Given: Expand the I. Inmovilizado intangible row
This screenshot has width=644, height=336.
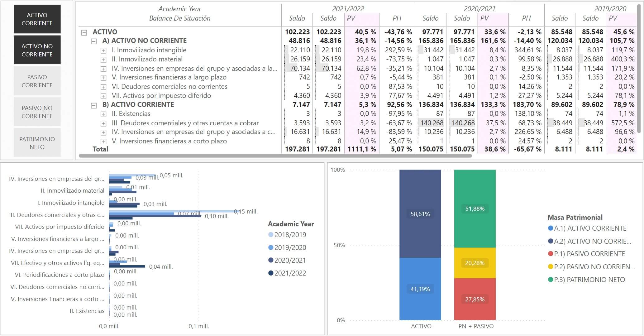Looking at the screenshot, I should (103, 50).
